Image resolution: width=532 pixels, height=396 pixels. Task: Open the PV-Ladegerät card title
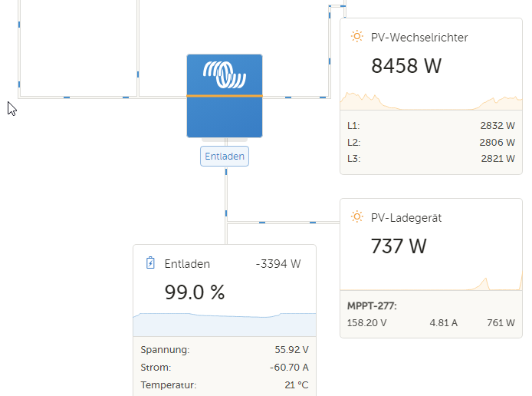[x=406, y=218]
